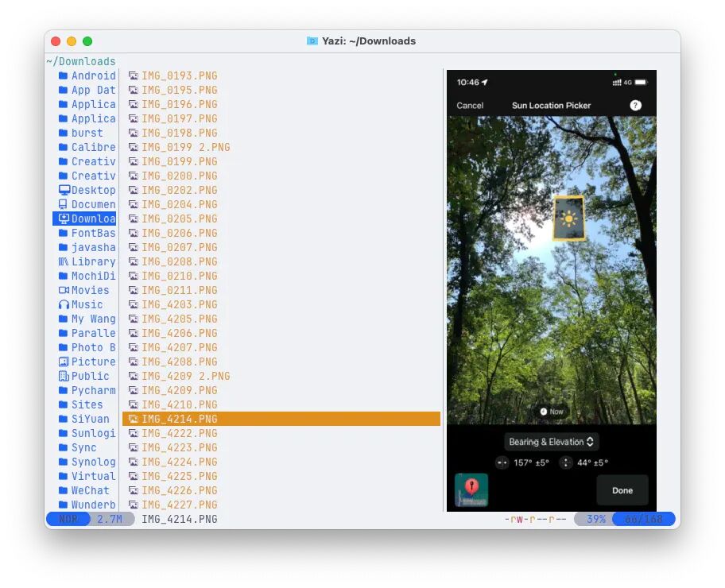Select the Calibre folder
Image resolution: width=725 pixels, height=588 pixels.
[87, 147]
